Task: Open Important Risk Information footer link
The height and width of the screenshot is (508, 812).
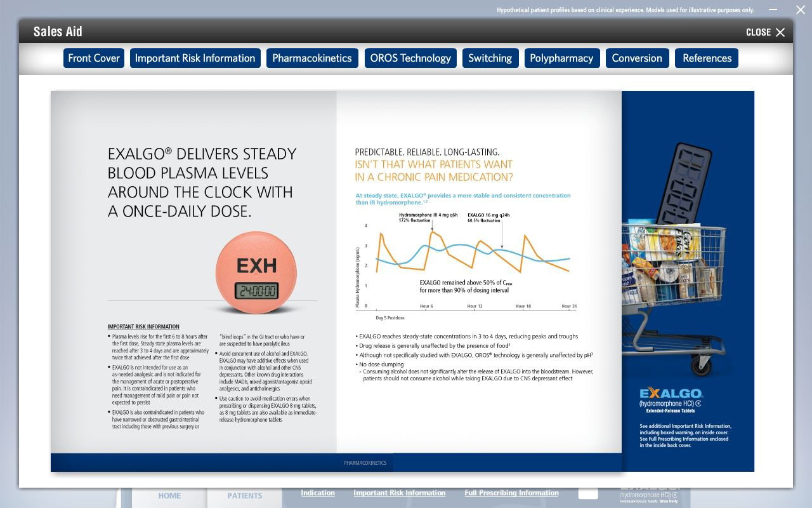Action: click(399, 493)
